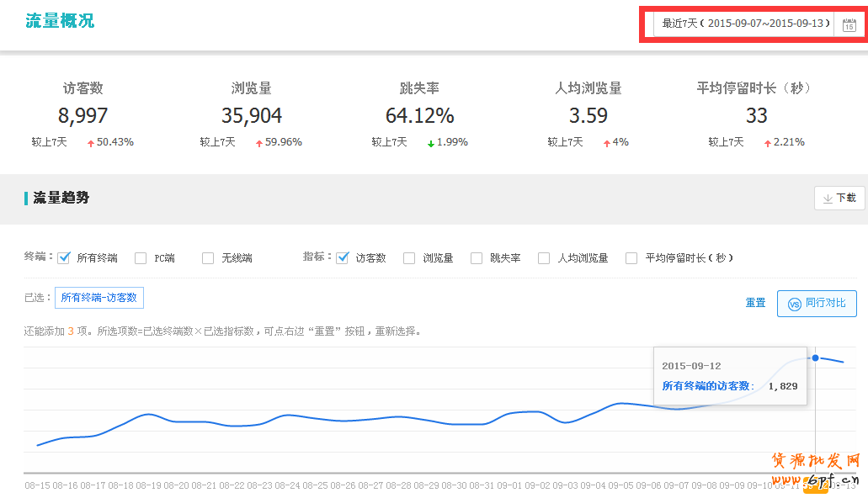Click the 2015-09-12 data point on chart

coord(815,358)
